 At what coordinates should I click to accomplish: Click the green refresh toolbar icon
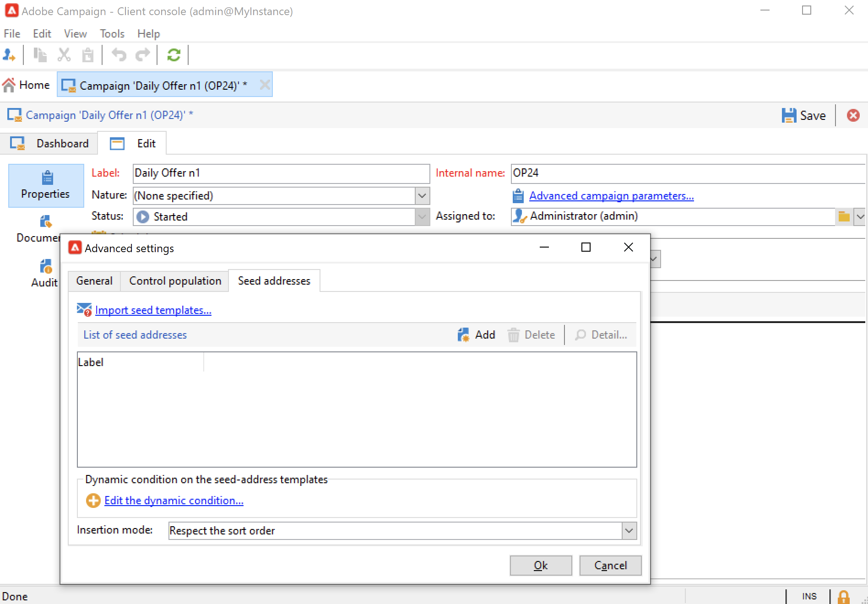[x=174, y=55]
